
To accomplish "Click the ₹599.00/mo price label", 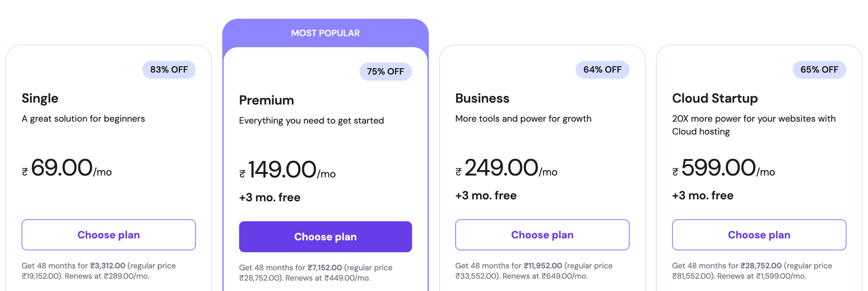I will (724, 169).
